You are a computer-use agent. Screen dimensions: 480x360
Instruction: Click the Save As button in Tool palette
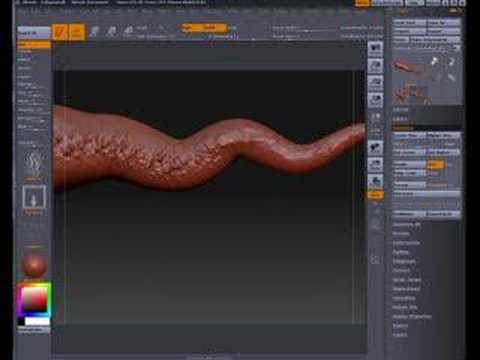pos(444,23)
